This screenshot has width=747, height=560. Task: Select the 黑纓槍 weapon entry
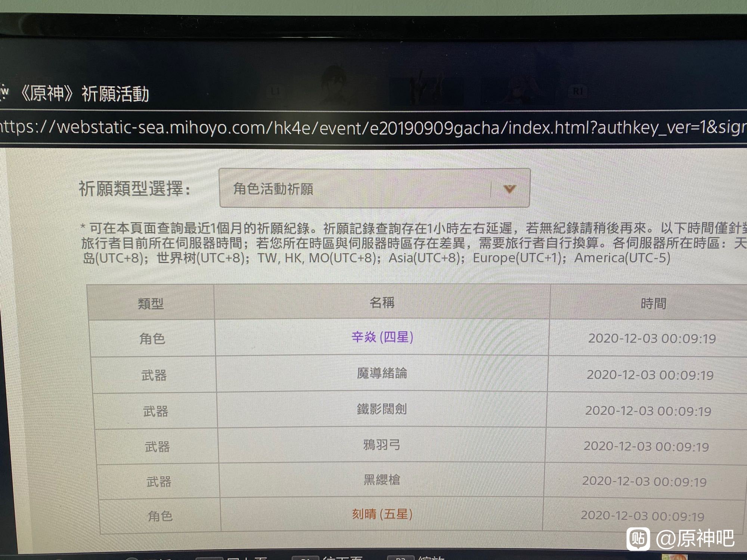pyautogui.click(x=382, y=479)
